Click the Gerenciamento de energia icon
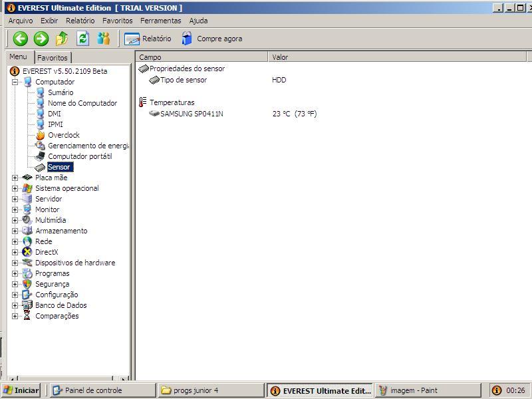This screenshot has height=399, width=532. [x=40, y=146]
